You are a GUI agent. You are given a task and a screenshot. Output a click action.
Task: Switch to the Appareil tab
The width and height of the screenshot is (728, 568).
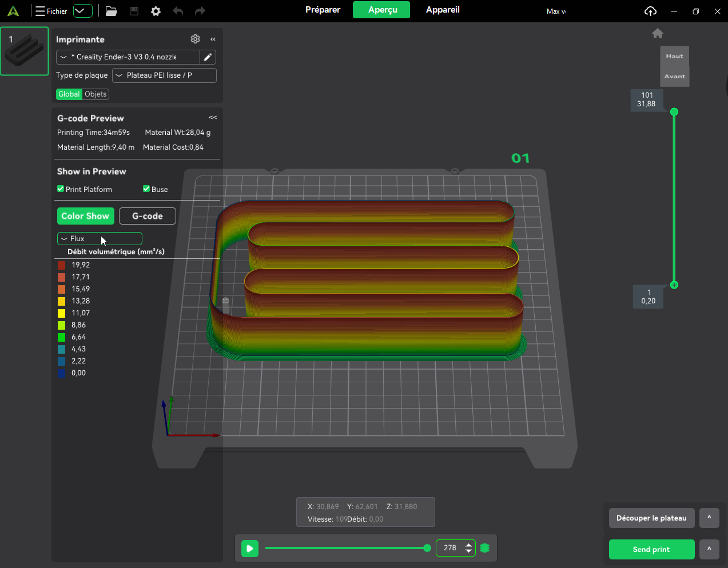point(443,10)
